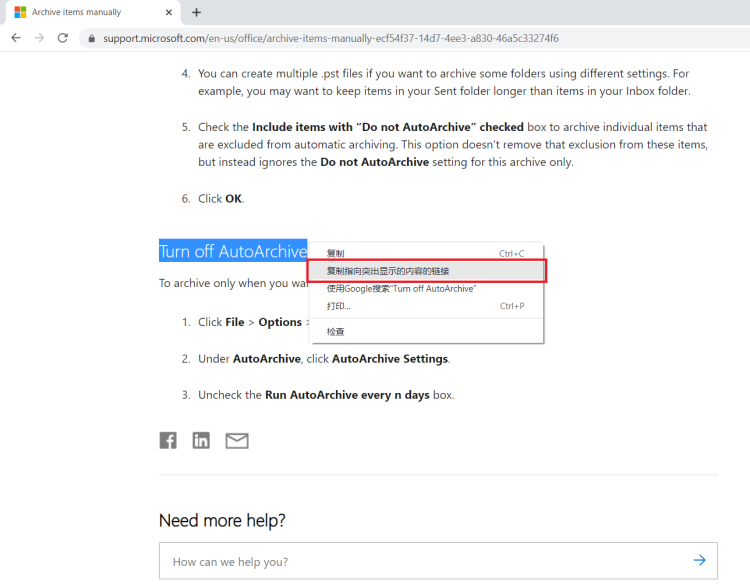This screenshot has width=750, height=588.
Task: Click the padlock site security icon
Action: pos(91,39)
